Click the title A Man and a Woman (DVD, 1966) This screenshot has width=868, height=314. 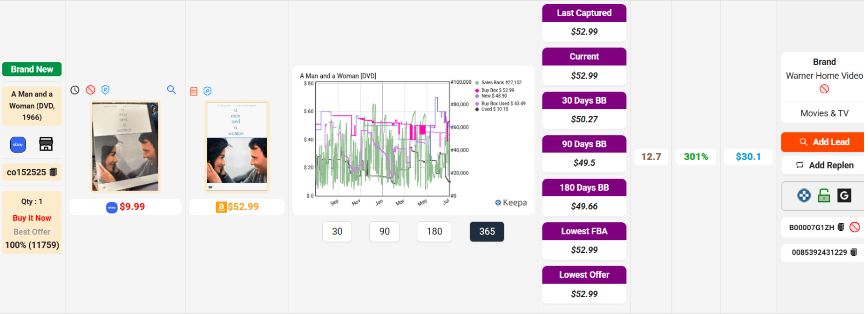point(32,106)
